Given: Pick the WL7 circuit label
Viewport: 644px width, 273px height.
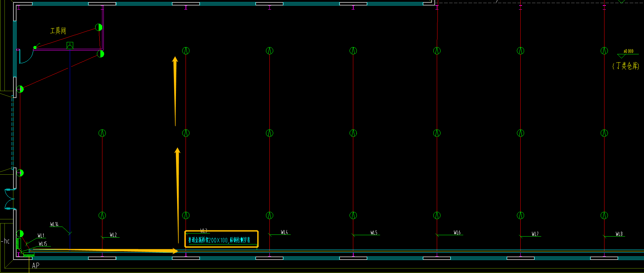Looking at the screenshot, I should [x=535, y=234].
